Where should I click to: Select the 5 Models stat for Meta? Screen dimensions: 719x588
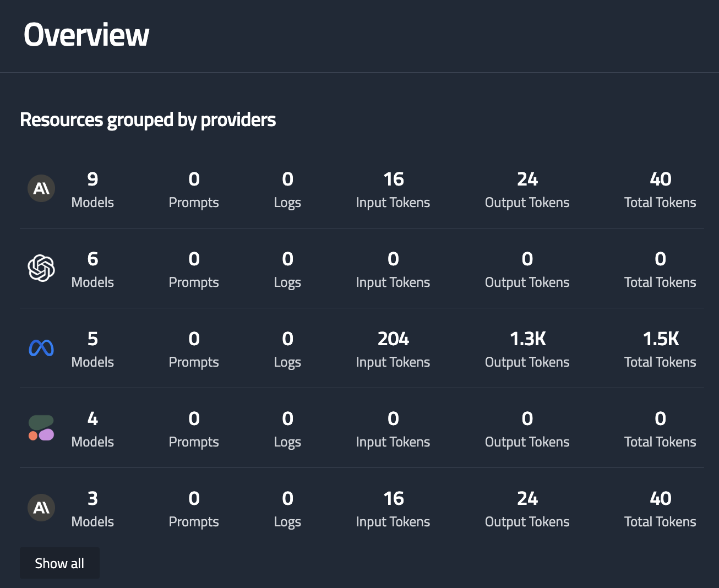coord(92,349)
